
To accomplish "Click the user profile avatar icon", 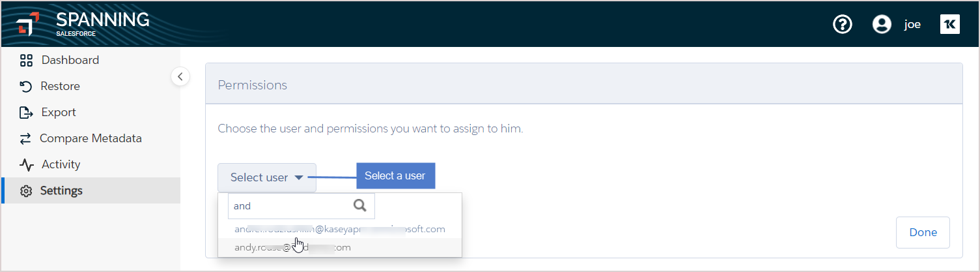I will [x=882, y=24].
